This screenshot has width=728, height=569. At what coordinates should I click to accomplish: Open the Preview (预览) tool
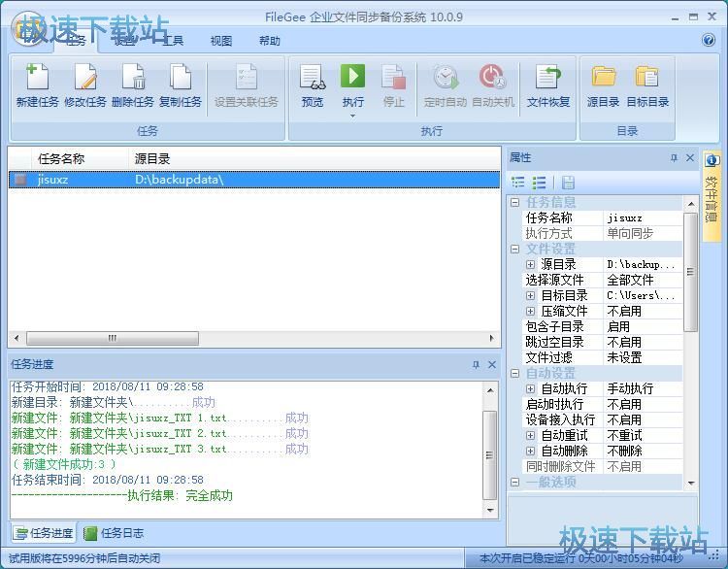point(312,77)
